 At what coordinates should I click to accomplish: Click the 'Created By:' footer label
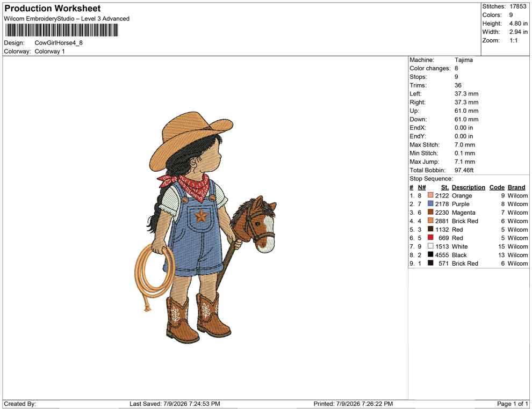(x=20, y=404)
